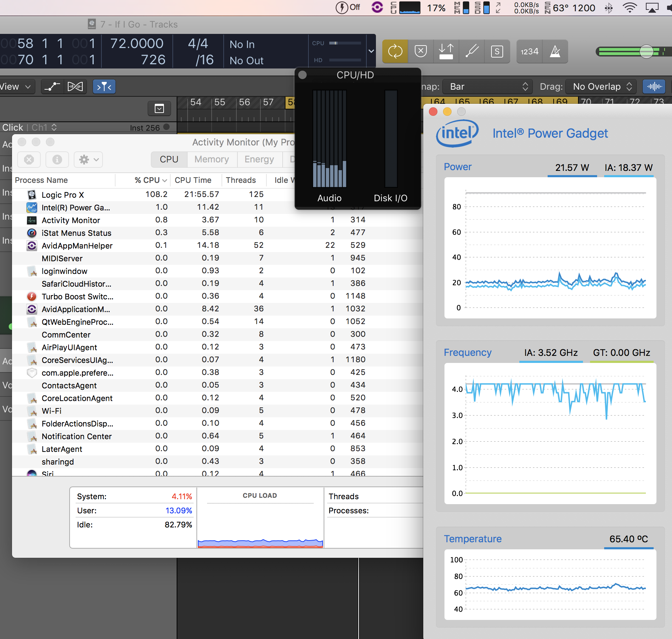
Task: Open the Bluetooth menu bar icon
Action: click(608, 7)
